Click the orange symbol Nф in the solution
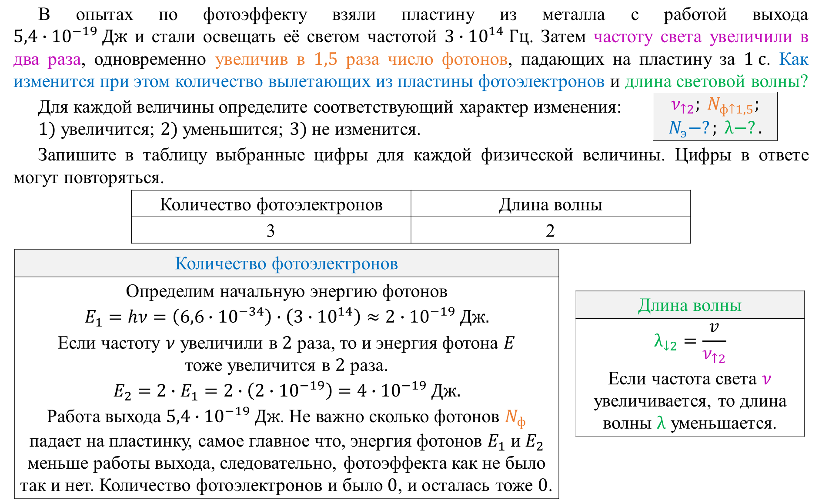This screenshot has width=822, height=504. (515, 417)
